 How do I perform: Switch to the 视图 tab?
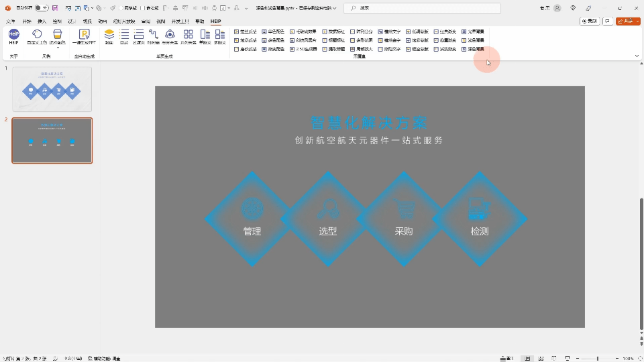click(x=160, y=21)
